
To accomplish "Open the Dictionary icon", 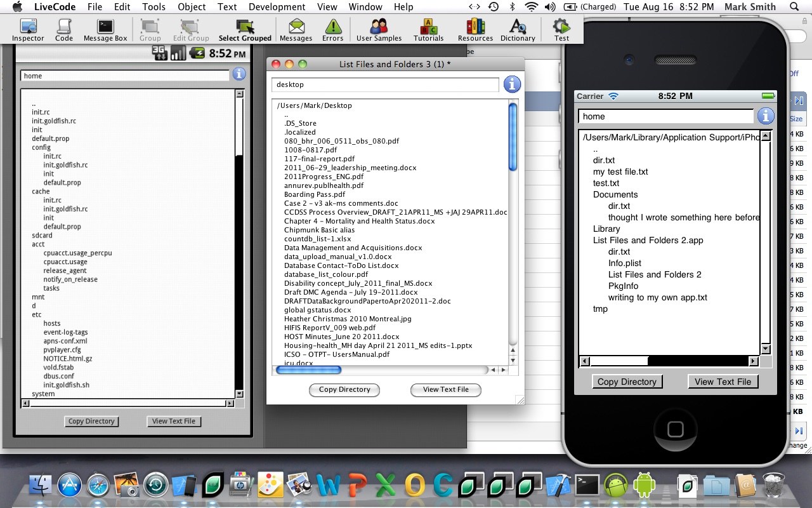I will pyautogui.click(x=518, y=29).
